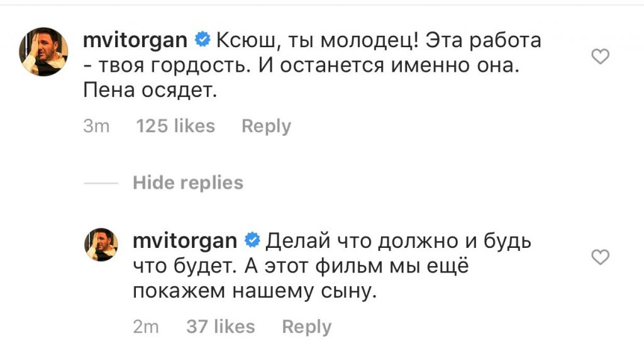Tap the heart on the "Делай что должно" reply
The height and width of the screenshot is (363, 644).
point(600,257)
